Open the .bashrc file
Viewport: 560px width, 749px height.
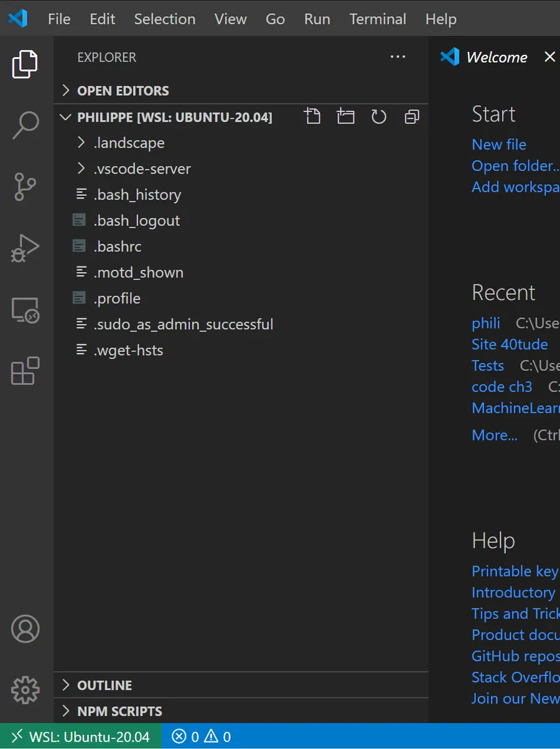pos(241,246)
